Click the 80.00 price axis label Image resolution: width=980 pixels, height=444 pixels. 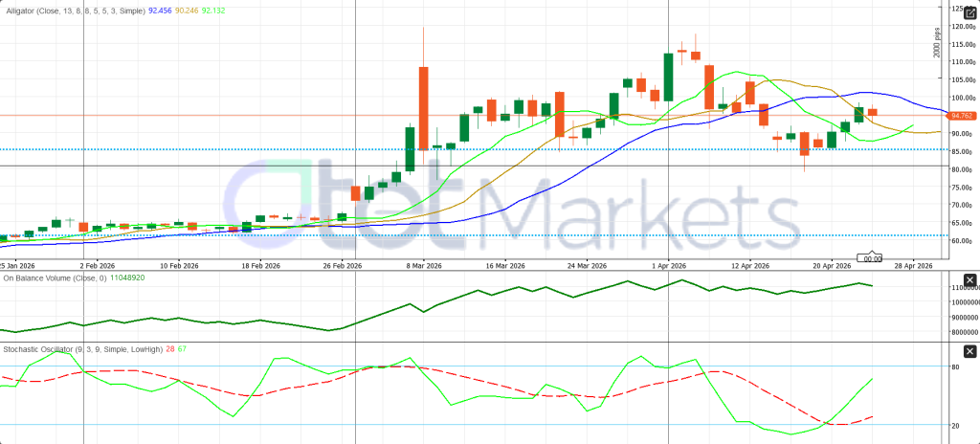tap(961, 169)
